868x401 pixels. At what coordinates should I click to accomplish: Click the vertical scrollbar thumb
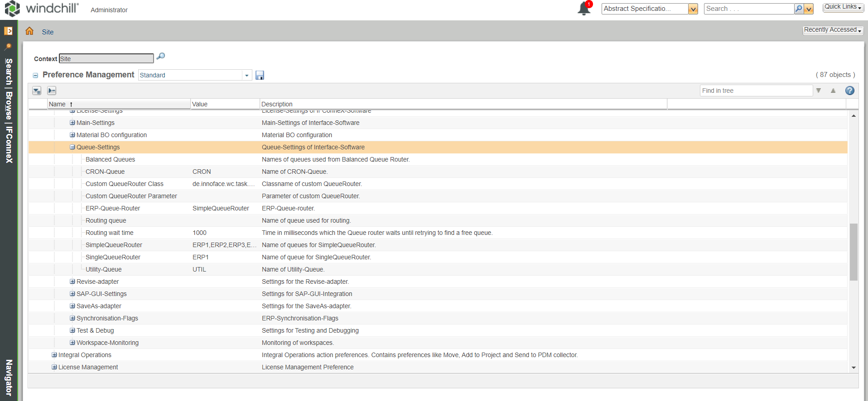pos(854,252)
